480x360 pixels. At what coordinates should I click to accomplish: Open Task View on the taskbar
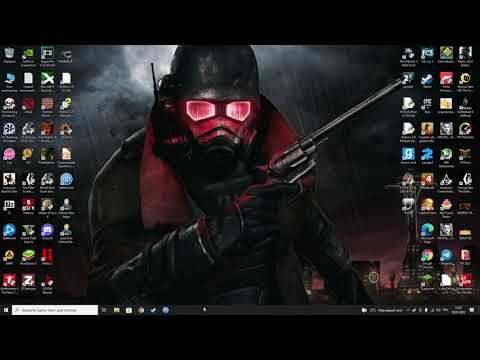click(x=104, y=310)
